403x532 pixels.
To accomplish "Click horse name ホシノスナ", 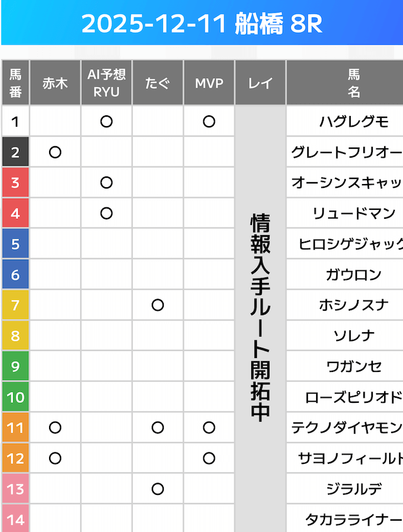I will 354,305.
